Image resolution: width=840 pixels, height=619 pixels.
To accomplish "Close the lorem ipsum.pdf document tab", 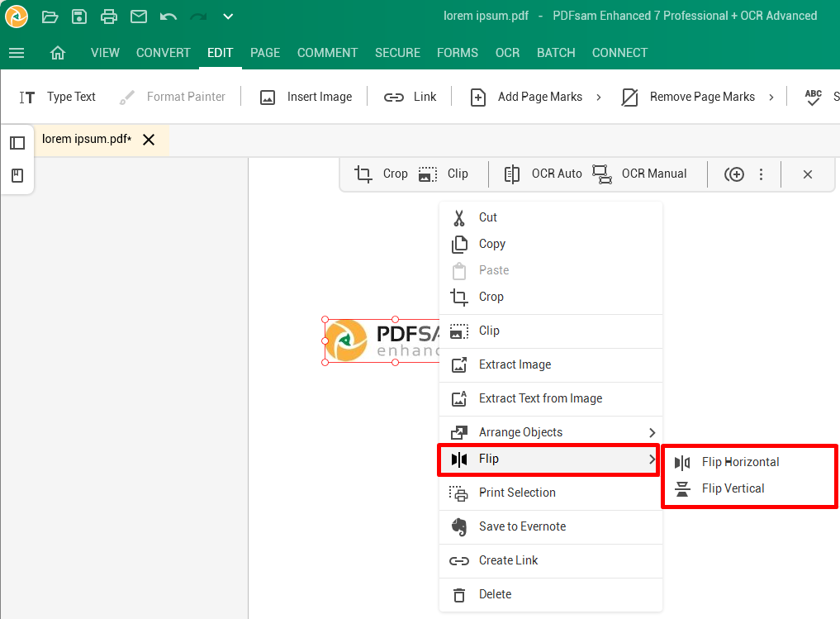I will click(149, 140).
